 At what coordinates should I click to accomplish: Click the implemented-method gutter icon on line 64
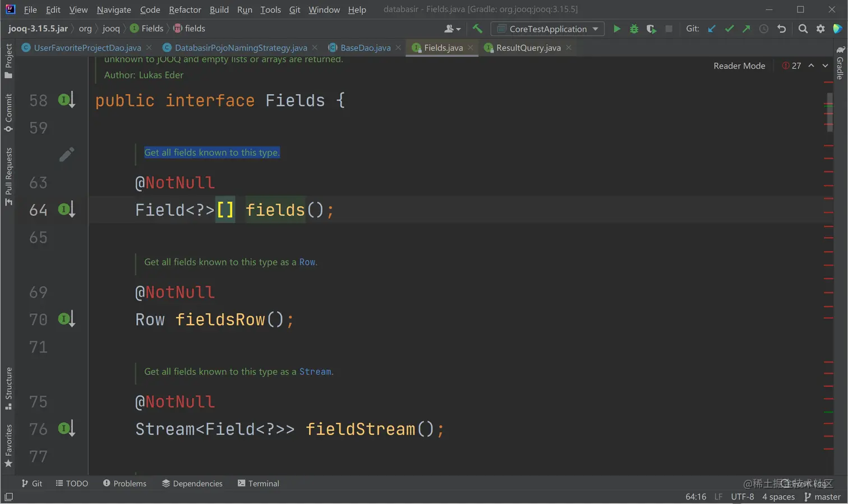pyautogui.click(x=67, y=210)
